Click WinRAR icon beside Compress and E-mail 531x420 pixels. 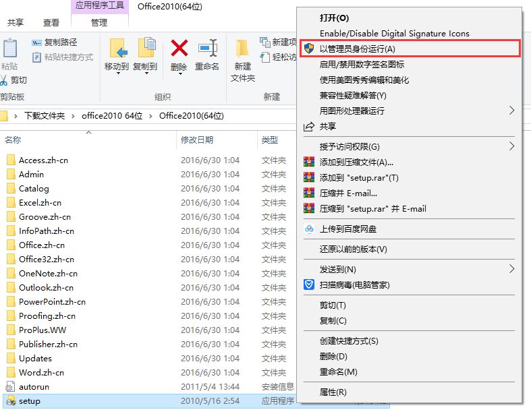click(309, 193)
